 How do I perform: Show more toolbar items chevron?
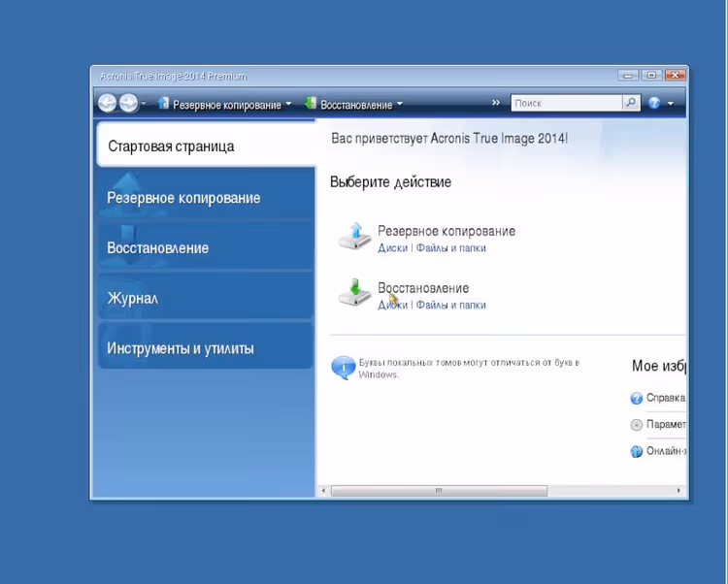(496, 103)
